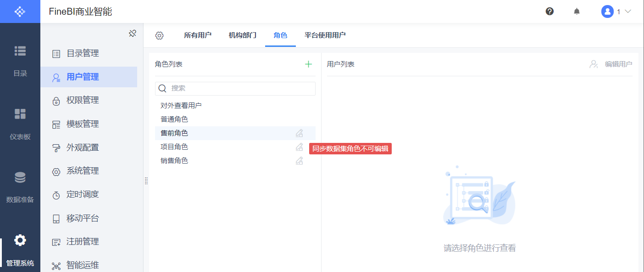
Task: Open 权限管理 in the side menu
Action: pyautogui.click(x=83, y=100)
